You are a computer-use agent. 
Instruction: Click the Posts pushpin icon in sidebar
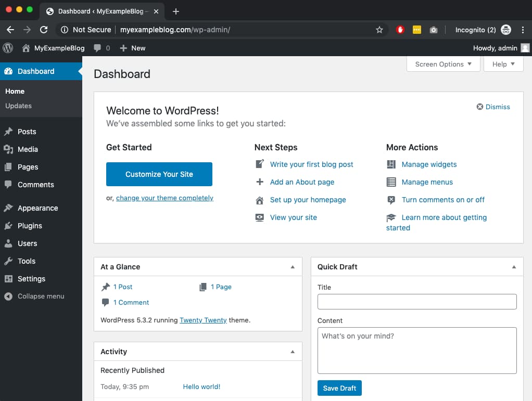click(x=8, y=132)
